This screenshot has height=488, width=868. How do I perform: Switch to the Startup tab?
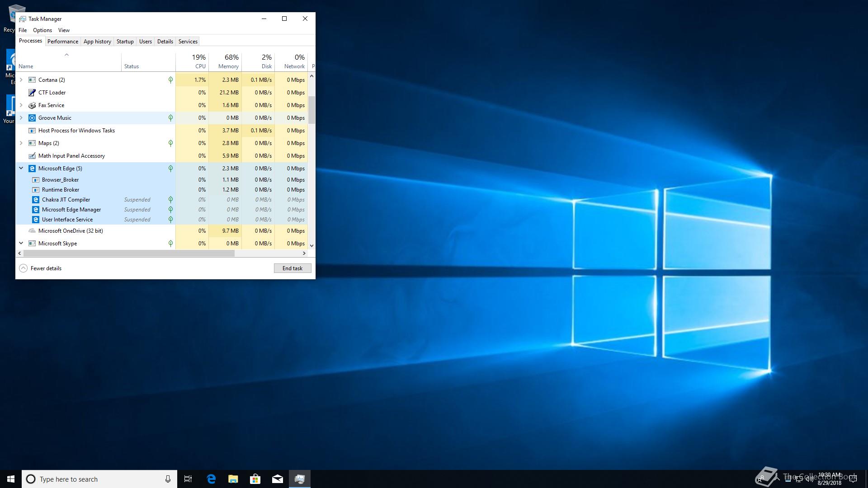125,42
